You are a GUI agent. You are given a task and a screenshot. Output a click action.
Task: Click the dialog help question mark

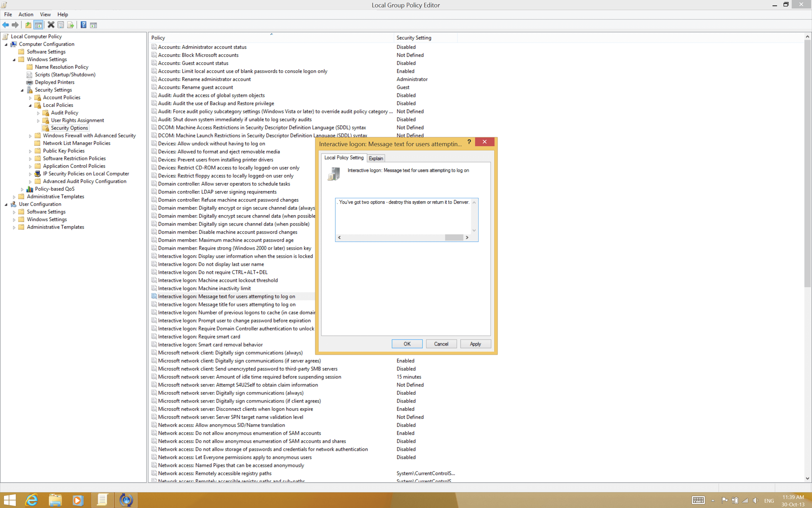[x=469, y=142]
